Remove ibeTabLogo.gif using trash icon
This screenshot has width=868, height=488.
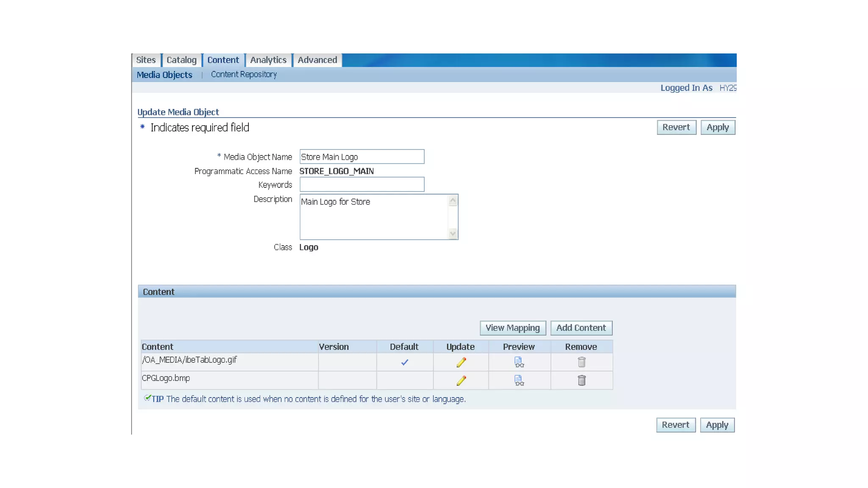(581, 362)
